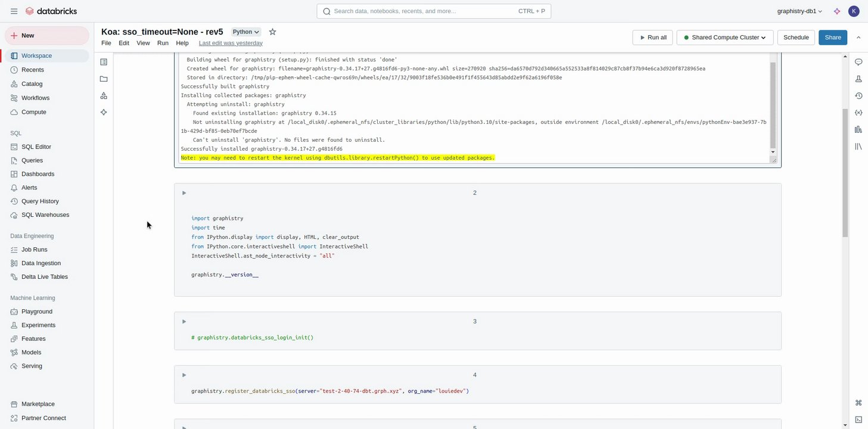The width and height of the screenshot is (868, 429).
Task: Click the search data input field
Action: 434,11
